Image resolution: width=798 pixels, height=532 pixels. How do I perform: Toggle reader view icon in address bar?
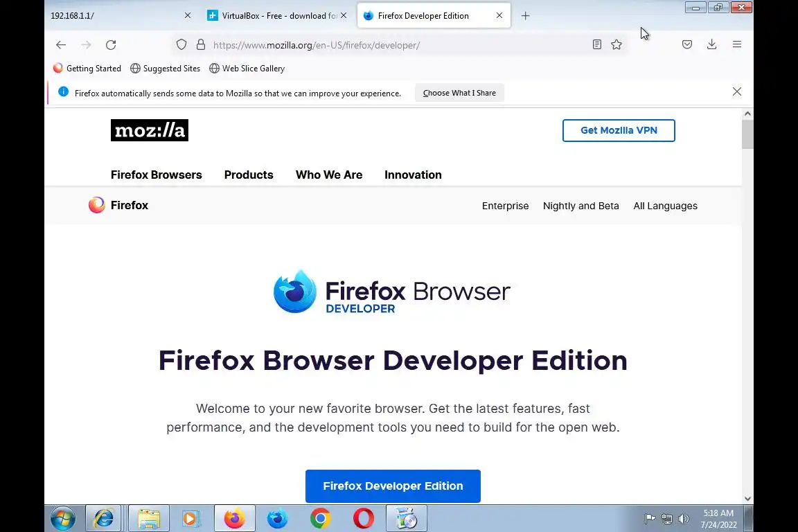tap(597, 45)
